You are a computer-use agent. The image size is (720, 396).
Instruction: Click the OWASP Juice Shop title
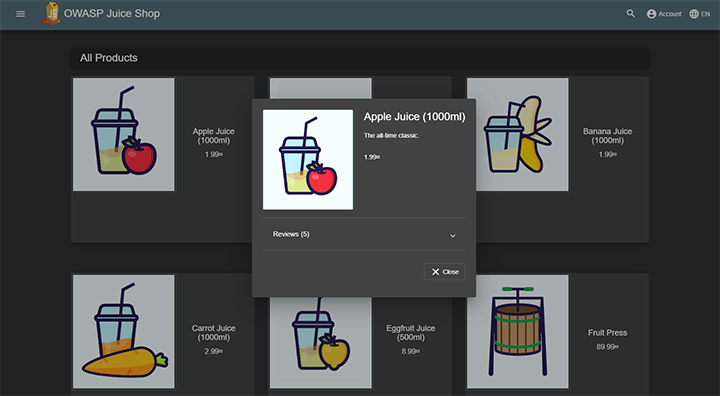pos(112,14)
